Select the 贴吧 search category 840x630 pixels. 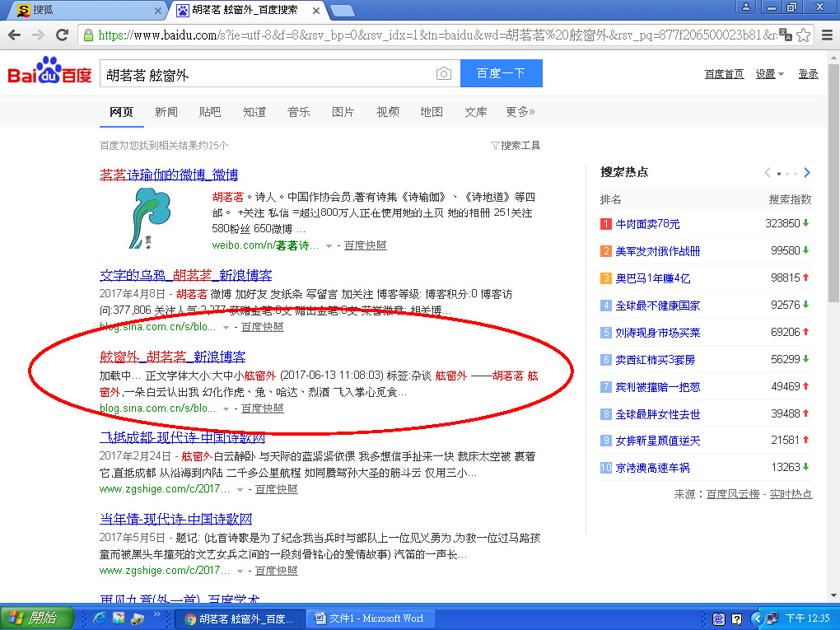[209, 112]
